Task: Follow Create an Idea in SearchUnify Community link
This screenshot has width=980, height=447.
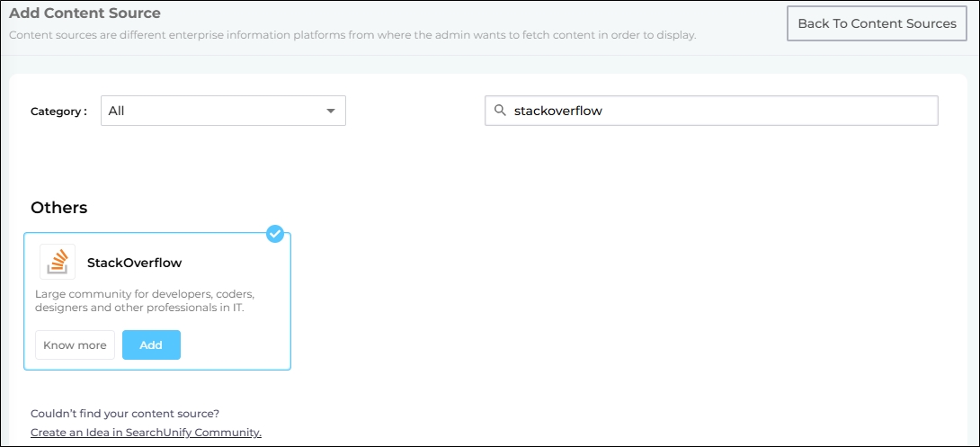Action: click(x=146, y=433)
